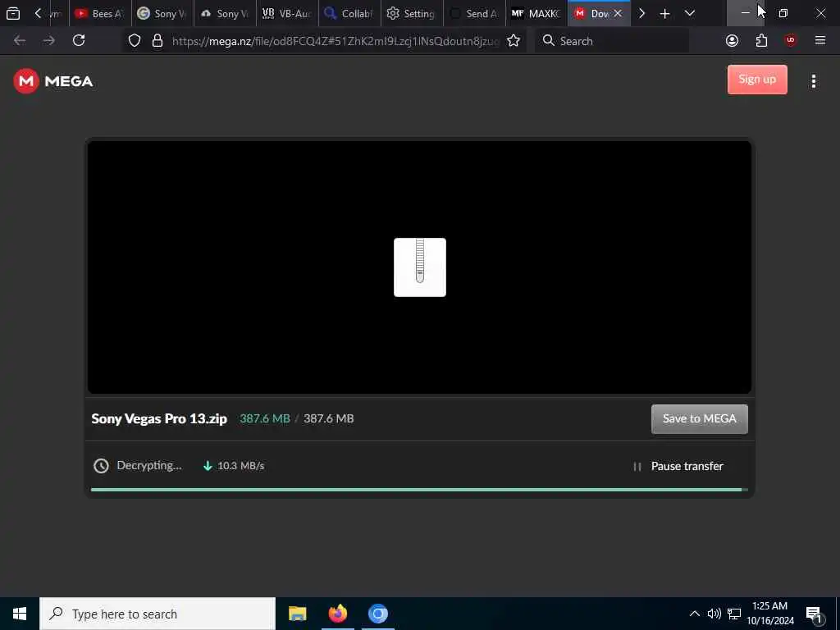This screenshot has height=630, width=840.
Task: Go back to previous page
Action: point(20,40)
